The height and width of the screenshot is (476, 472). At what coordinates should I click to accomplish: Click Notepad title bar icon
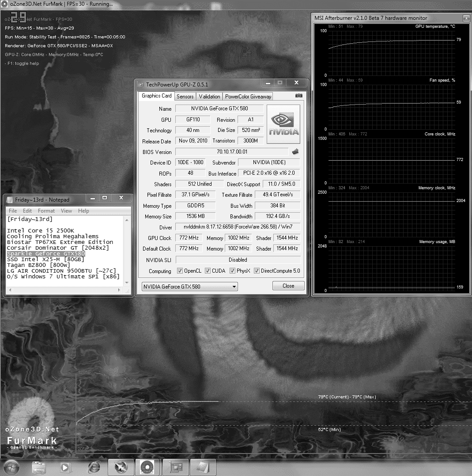pyautogui.click(x=9, y=200)
